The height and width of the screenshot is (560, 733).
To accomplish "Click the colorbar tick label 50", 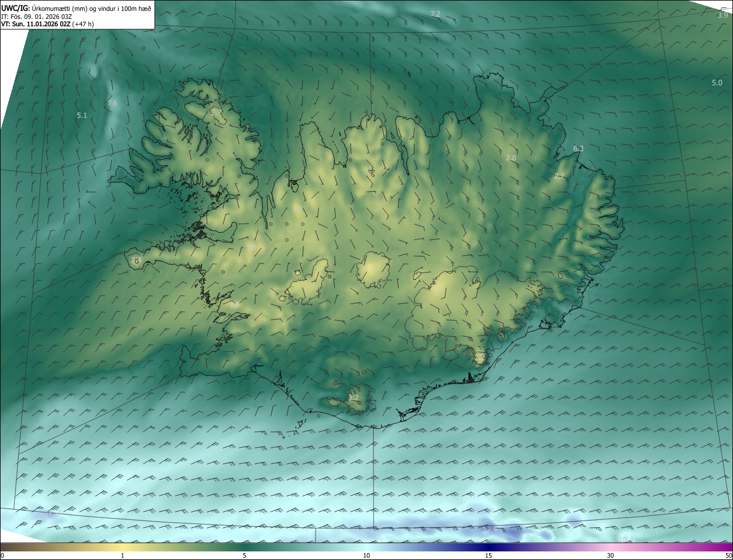I will 728,555.
